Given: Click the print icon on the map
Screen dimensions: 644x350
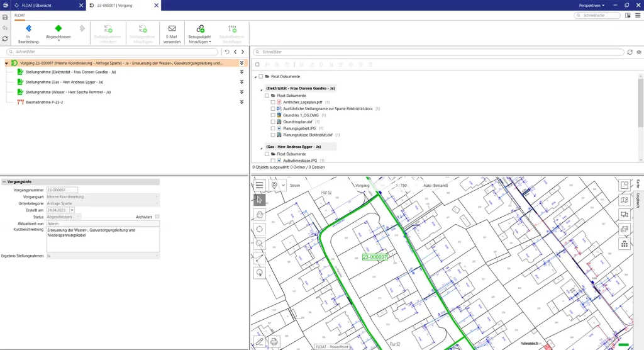Looking at the screenshot, I should click(x=274, y=342).
